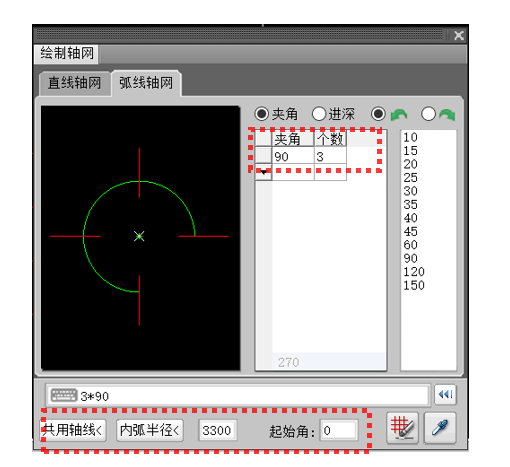This screenshot has height=467, width=510.
Task: Choose 20 from the preset list
Action: tap(410, 164)
